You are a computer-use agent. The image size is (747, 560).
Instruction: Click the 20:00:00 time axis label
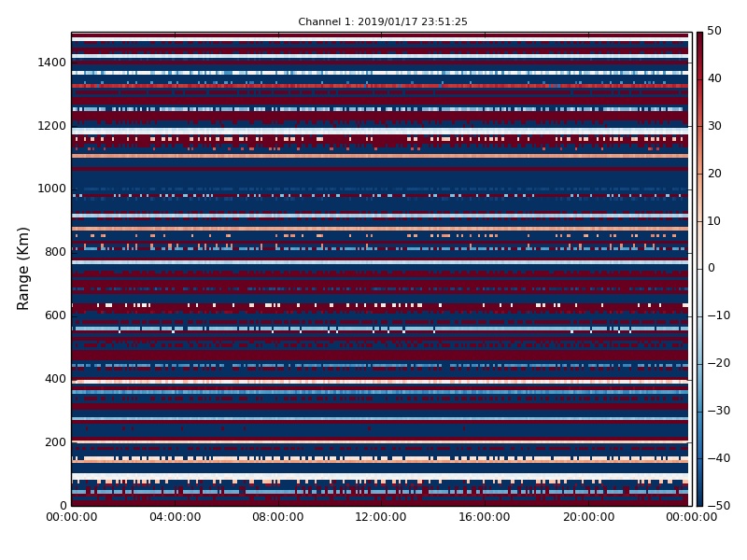pos(588,517)
